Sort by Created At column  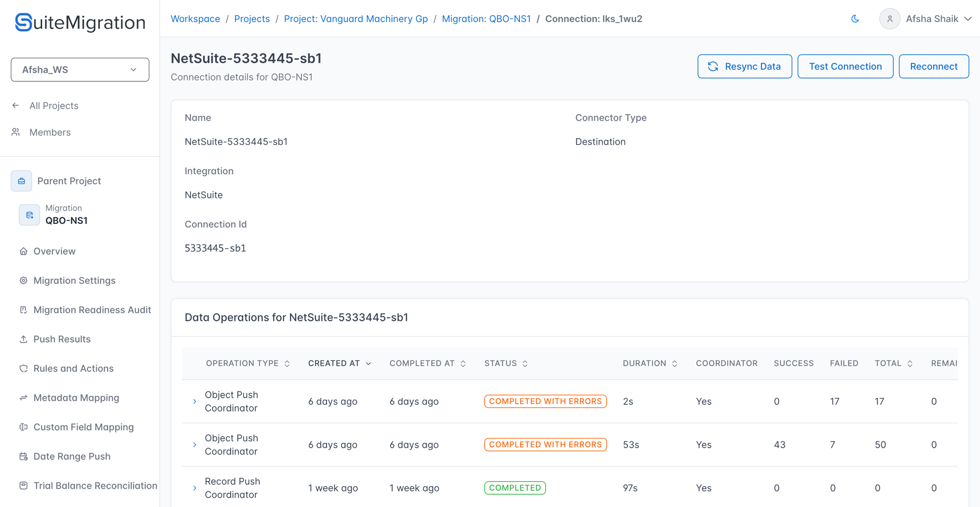339,363
